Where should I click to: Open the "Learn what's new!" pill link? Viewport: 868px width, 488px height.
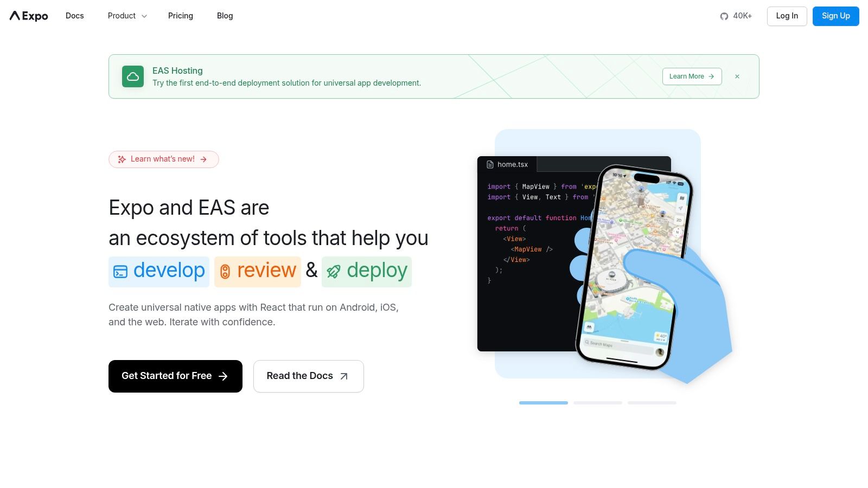tap(164, 159)
